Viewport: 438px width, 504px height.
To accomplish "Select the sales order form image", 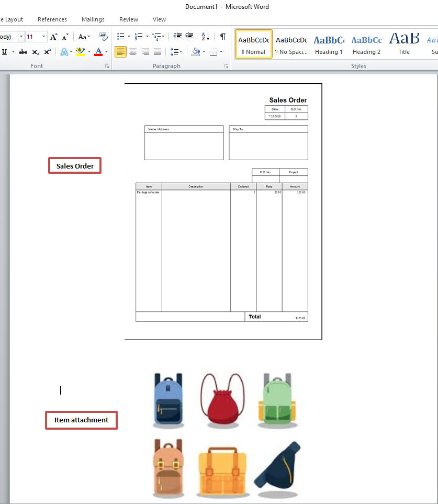I will point(223,211).
